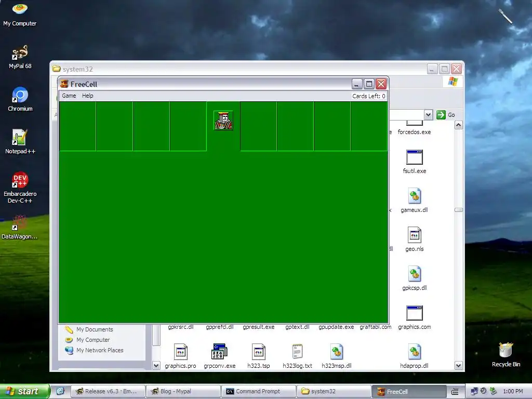Switch to Command Prompt taskbar button
Image resolution: width=532 pixels, height=399 pixels.
(259, 391)
